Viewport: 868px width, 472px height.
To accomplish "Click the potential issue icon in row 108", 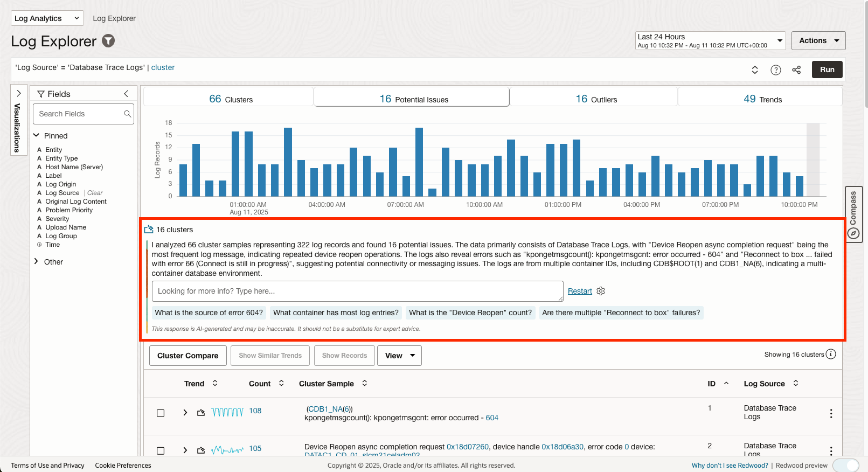I will [201, 413].
